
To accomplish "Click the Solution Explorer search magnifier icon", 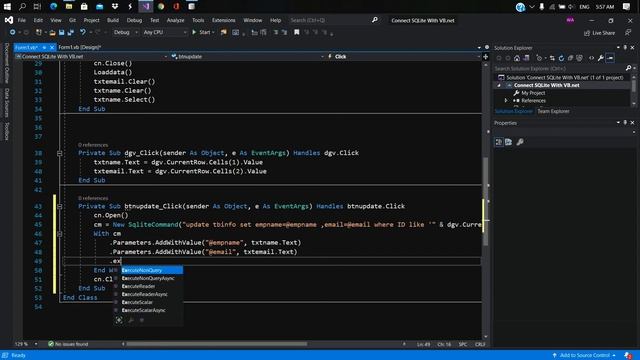I will pos(628,68).
